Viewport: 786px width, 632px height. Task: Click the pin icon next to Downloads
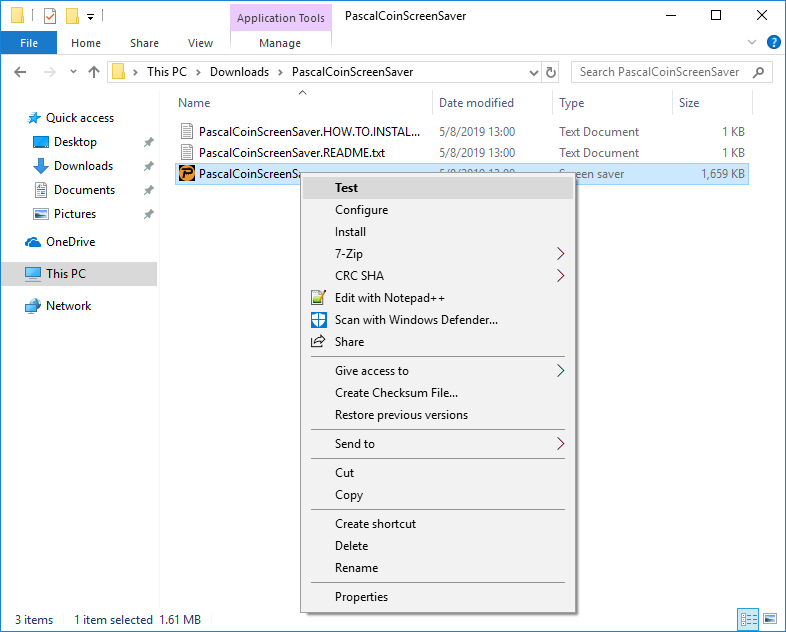[x=148, y=166]
